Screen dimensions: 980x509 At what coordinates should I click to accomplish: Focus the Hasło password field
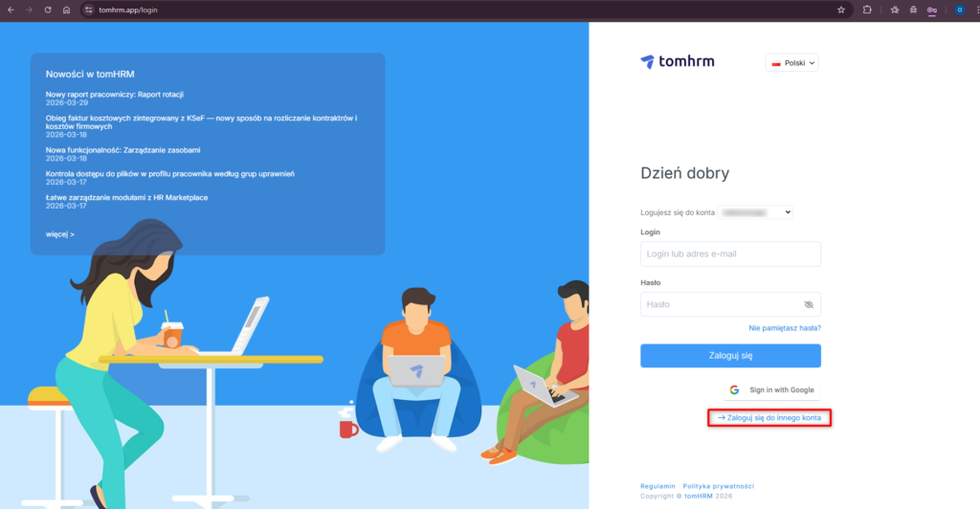[x=718, y=304]
